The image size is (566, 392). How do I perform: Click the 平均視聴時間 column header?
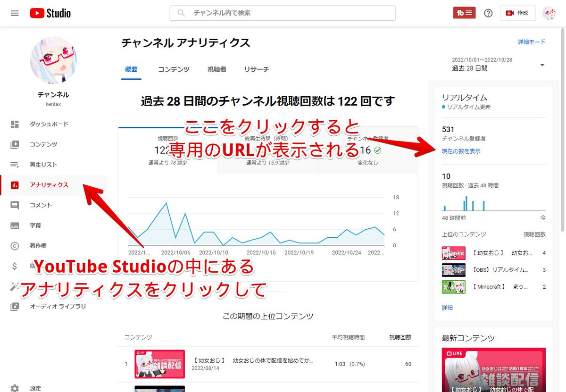tap(348, 337)
